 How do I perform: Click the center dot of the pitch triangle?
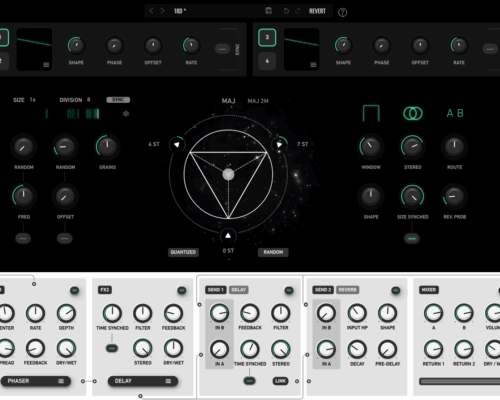pos(228,174)
